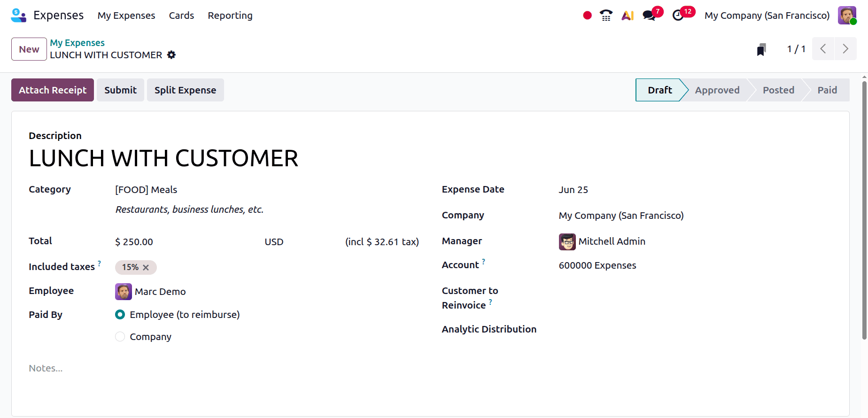Open the Reporting menu
Image resolution: width=868 pixels, height=418 pixels.
point(230,15)
